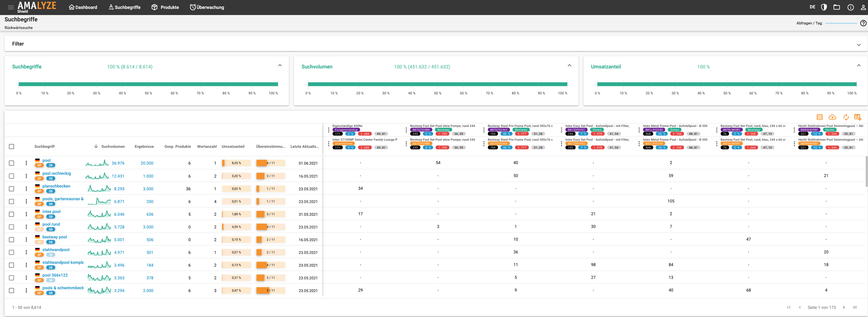The height and width of the screenshot is (317, 868).
Task: Open the folder icon in the top bar
Action: (x=837, y=7)
